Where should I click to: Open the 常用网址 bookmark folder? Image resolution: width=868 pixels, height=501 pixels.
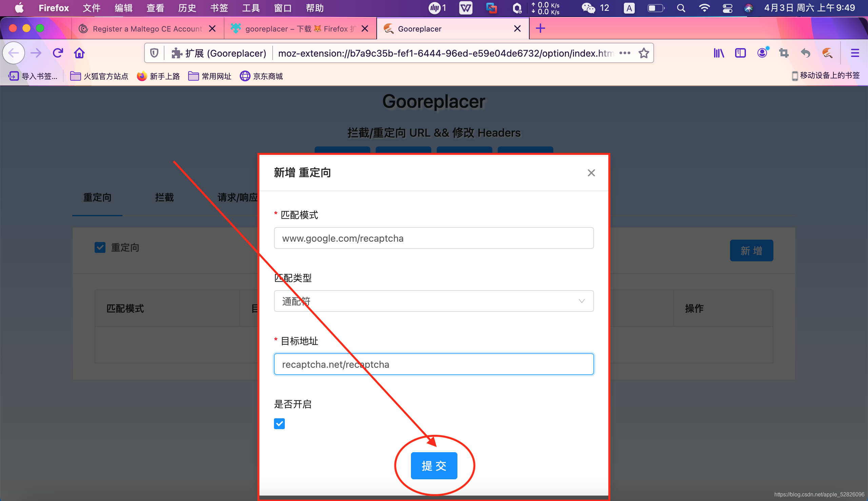coord(210,76)
